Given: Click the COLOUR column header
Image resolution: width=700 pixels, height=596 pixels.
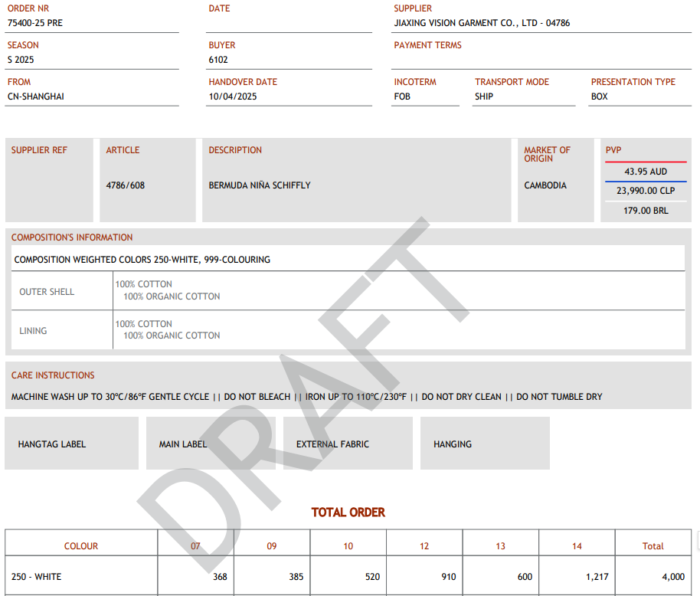Looking at the screenshot, I should pos(81,546).
